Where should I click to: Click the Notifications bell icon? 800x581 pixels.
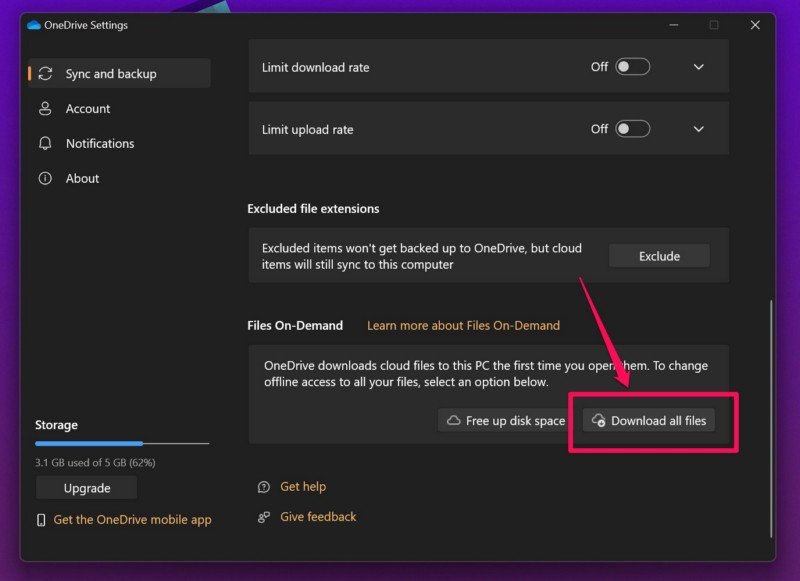point(45,144)
